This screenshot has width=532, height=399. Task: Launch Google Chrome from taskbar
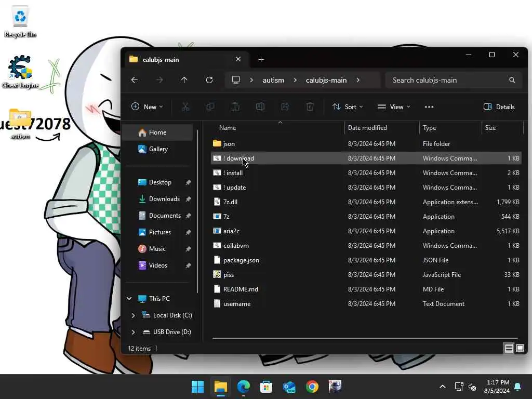point(312,387)
